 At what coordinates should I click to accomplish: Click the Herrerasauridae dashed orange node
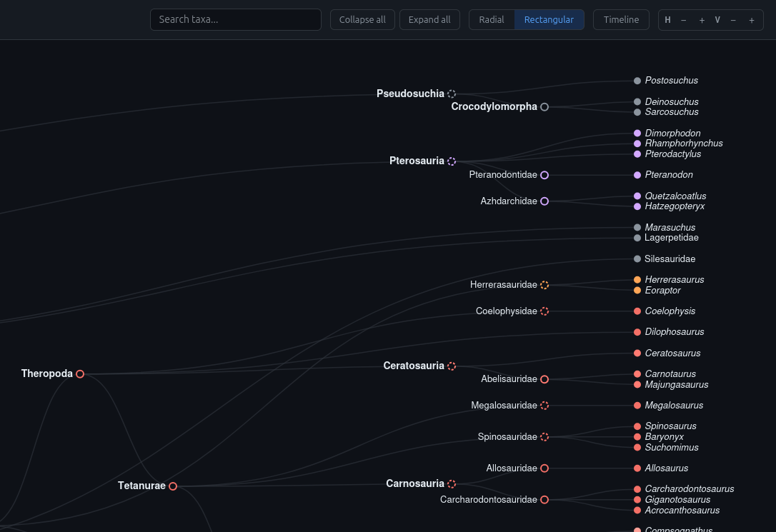click(544, 285)
